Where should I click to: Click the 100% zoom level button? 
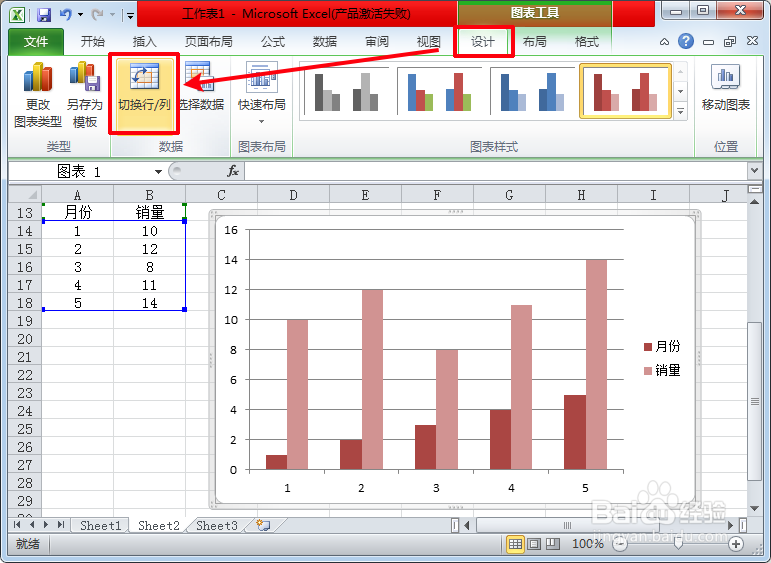588,544
